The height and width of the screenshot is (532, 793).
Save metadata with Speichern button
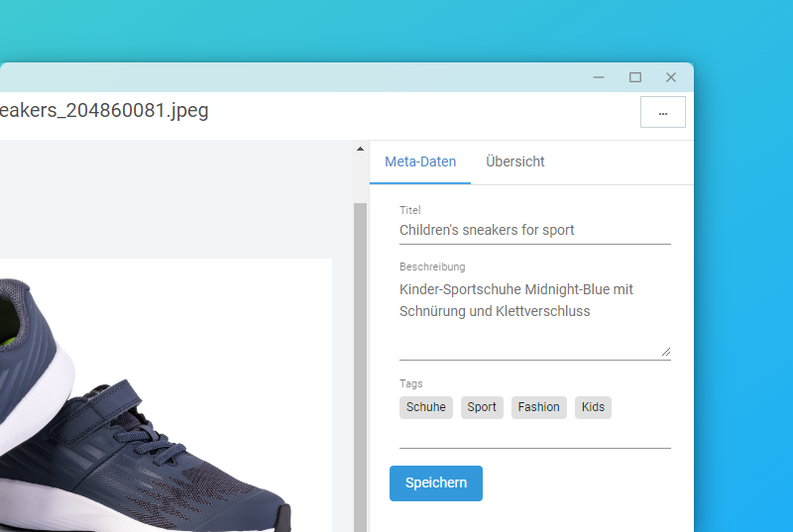(436, 483)
